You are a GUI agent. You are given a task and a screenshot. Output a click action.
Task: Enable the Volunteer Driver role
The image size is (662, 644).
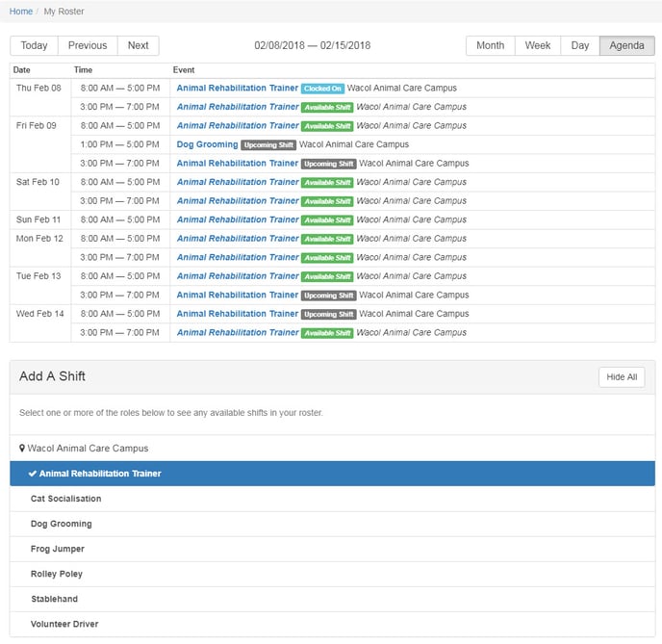click(64, 624)
